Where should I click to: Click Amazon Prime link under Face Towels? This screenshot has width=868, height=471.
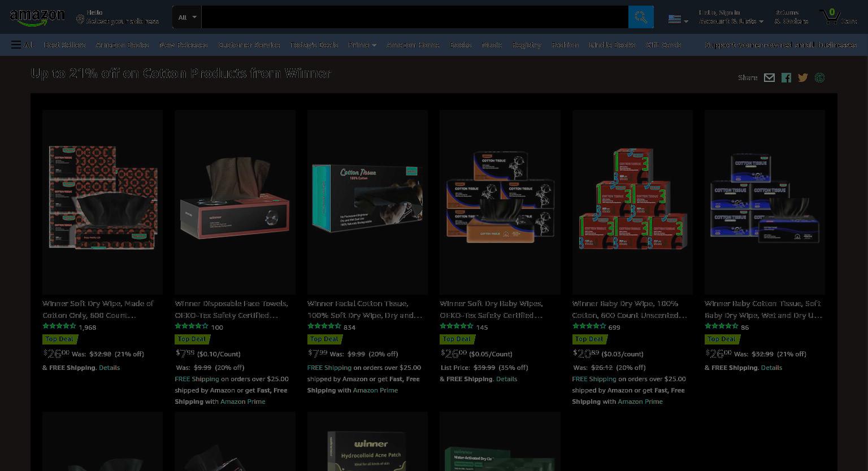pos(243,402)
